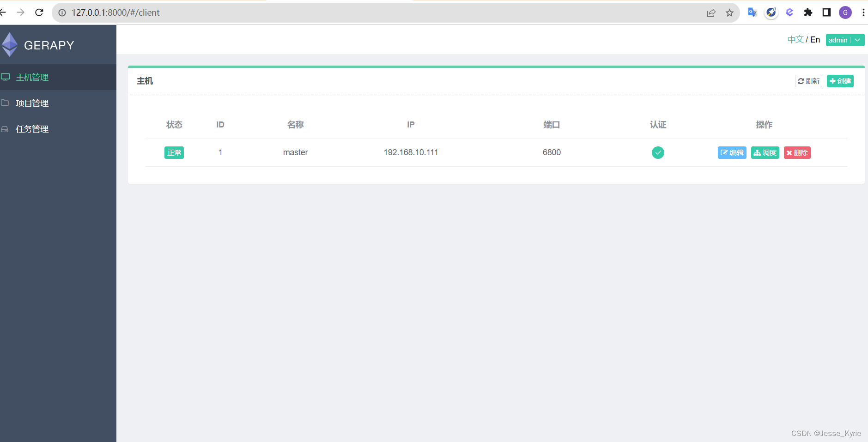The width and height of the screenshot is (868, 442).
Task: Click the address bar URL
Action: pyautogui.click(x=115, y=12)
